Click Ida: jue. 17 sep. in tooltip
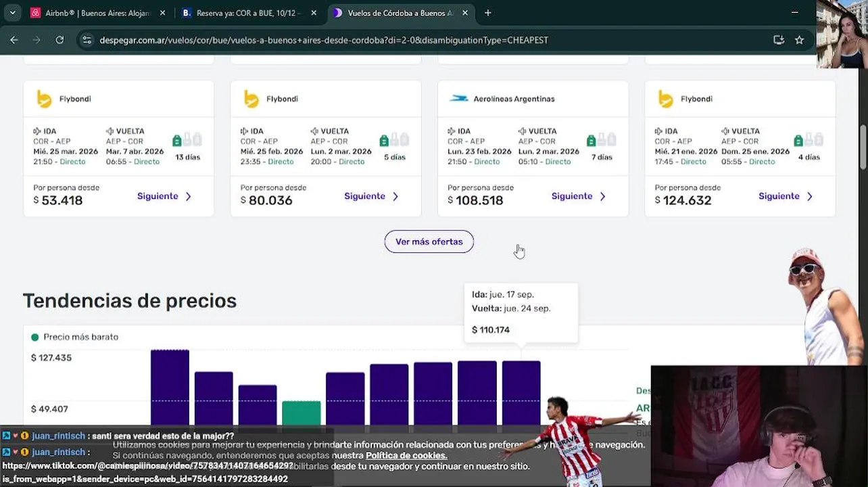The width and height of the screenshot is (868, 487). pyautogui.click(x=503, y=295)
